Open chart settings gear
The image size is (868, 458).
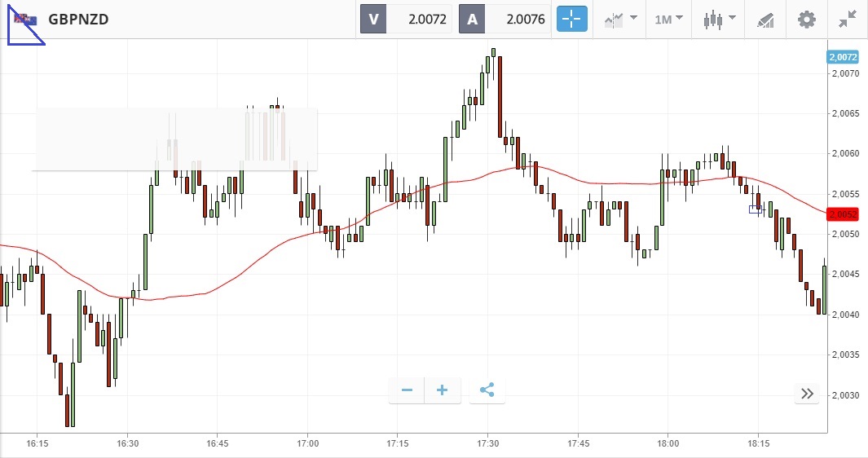tap(806, 19)
